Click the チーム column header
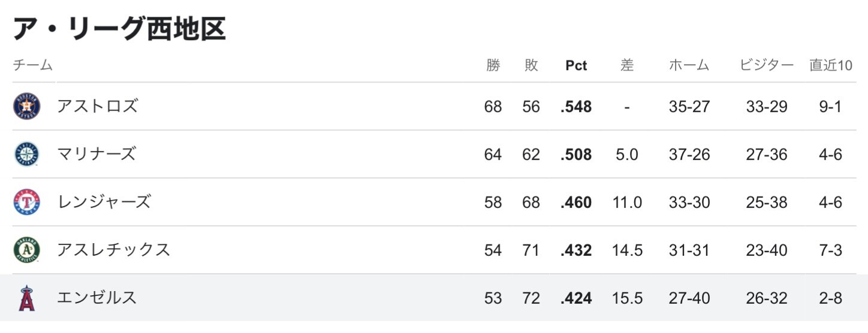The width and height of the screenshot is (868, 333). coord(33,65)
